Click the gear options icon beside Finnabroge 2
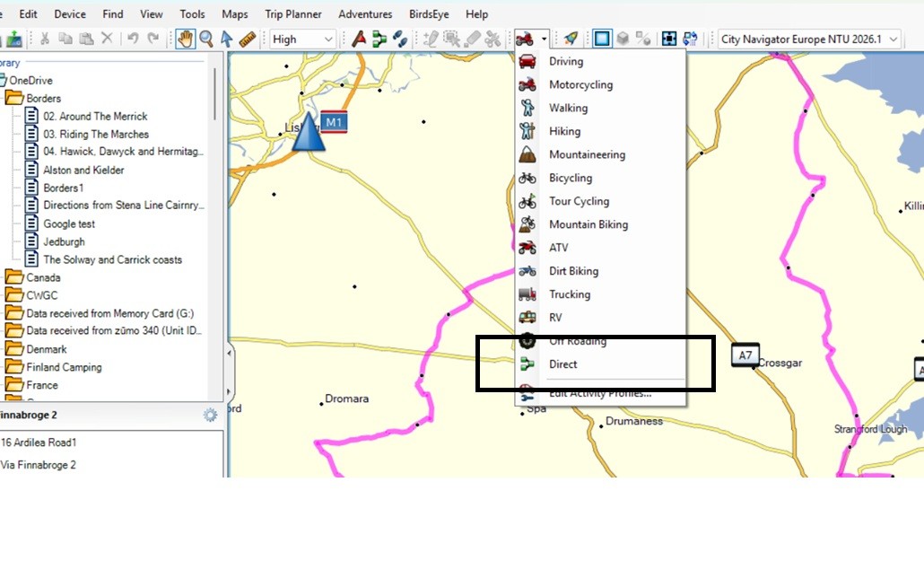Viewport: 924px width, 587px height. (x=210, y=415)
